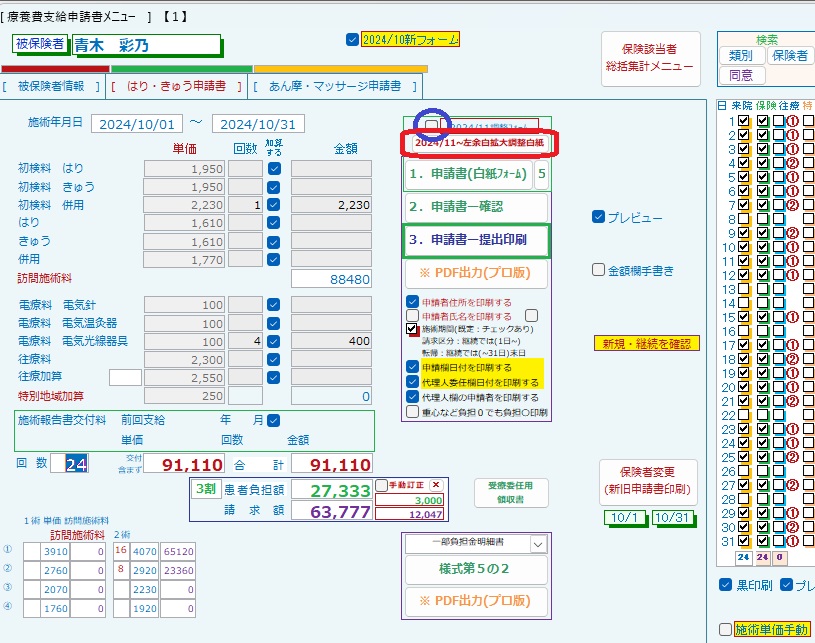The width and height of the screenshot is (815, 643).
Task: Click PDF出力(プロ版) under 申請書一提出印刷
Action: (x=476, y=273)
